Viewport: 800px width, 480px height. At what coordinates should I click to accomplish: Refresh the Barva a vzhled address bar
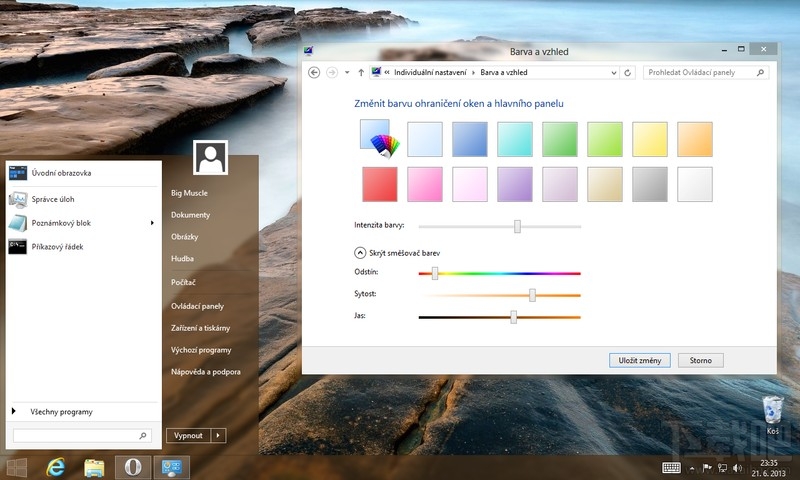pos(627,73)
